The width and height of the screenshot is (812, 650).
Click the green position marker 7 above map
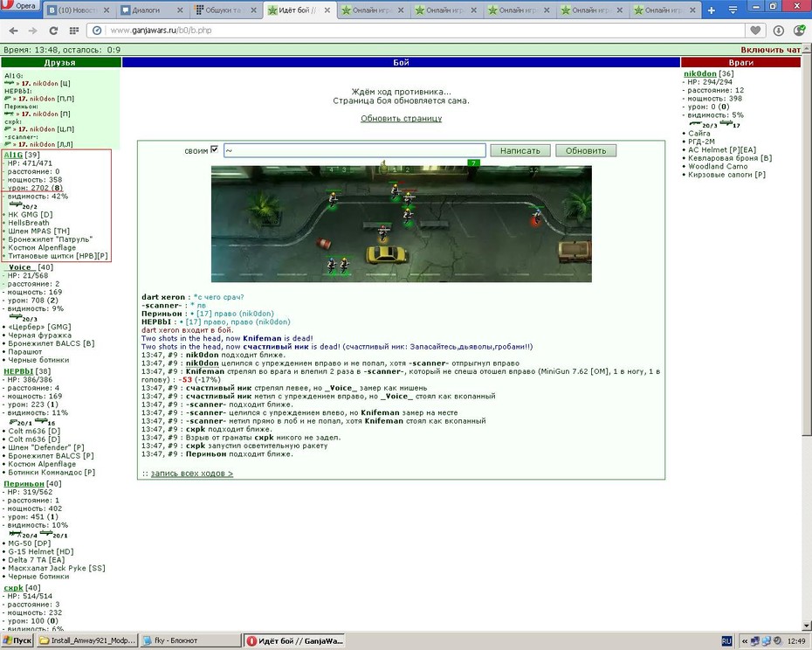point(473,162)
